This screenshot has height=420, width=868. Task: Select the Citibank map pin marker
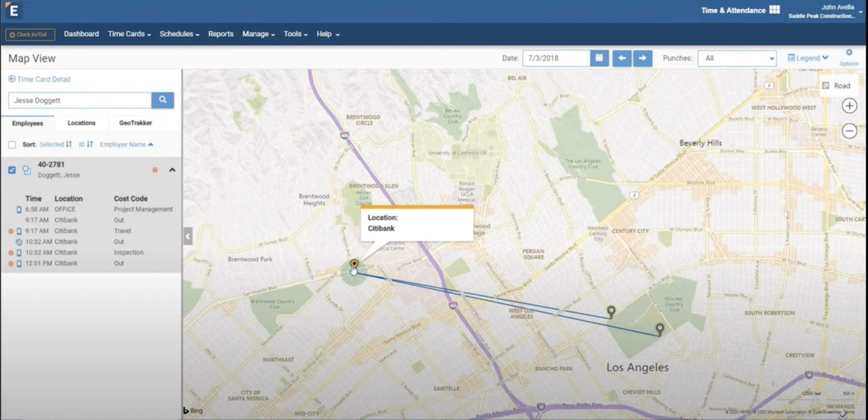[x=354, y=264]
